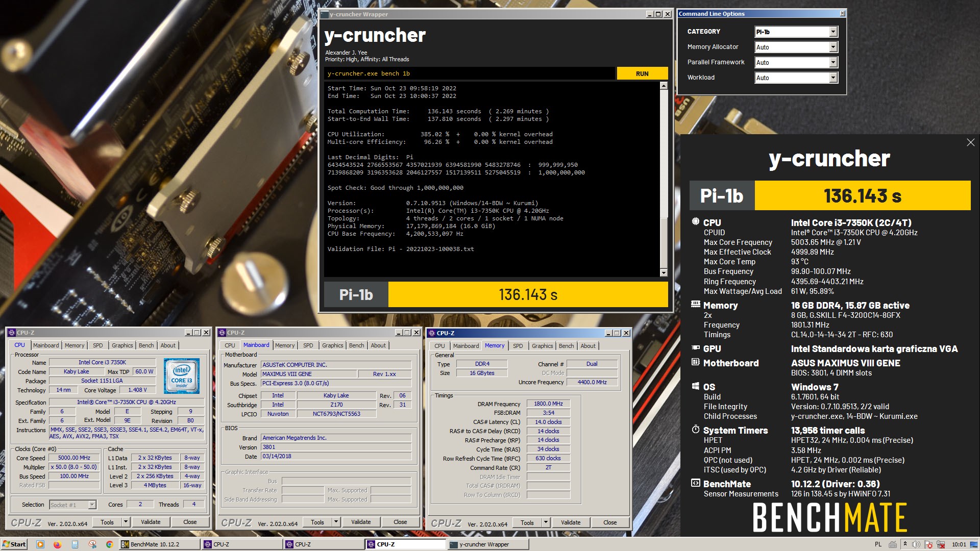This screenshot has height=551, width=980.
Task: Open the Action Center flag tray icon
Action: 928,544
